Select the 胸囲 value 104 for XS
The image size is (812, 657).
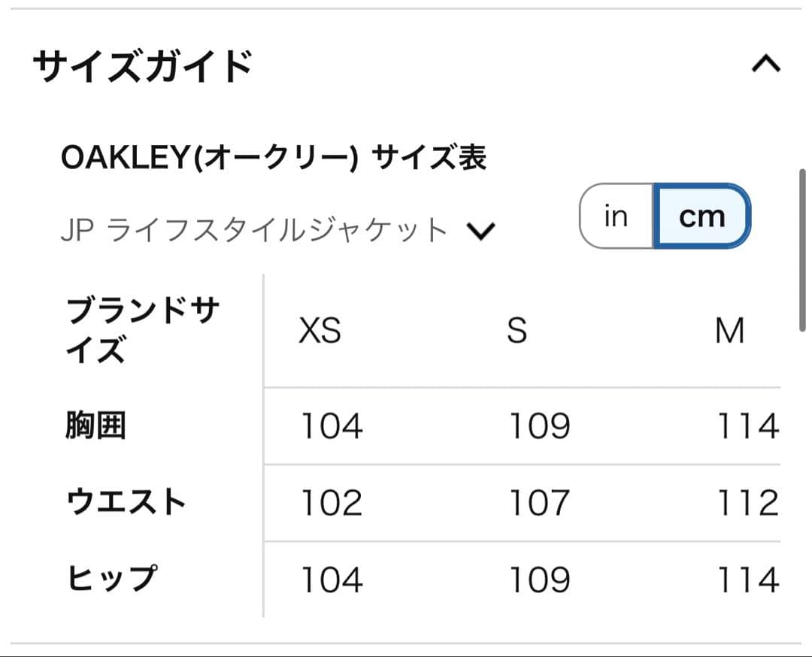[331, 425]
